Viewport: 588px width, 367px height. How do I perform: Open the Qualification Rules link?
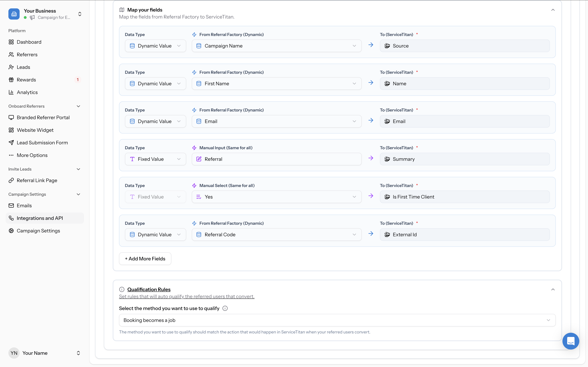pos(149,289)
